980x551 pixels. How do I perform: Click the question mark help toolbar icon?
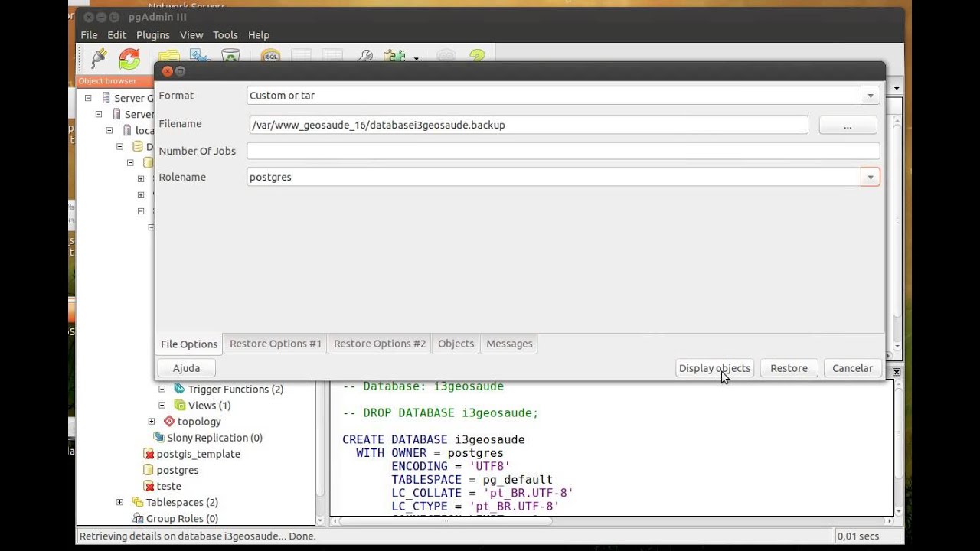(477, 57)
